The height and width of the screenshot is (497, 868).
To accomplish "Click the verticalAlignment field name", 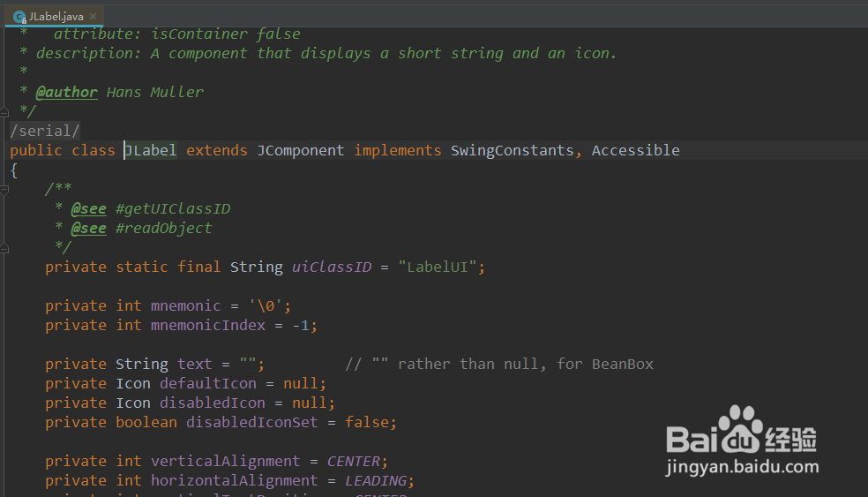I will tap(225, 461).
